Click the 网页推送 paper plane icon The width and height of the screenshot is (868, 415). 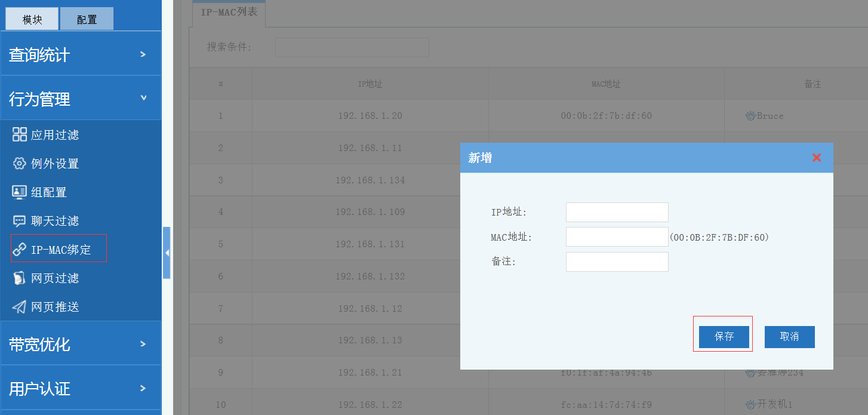coord(20,307)
